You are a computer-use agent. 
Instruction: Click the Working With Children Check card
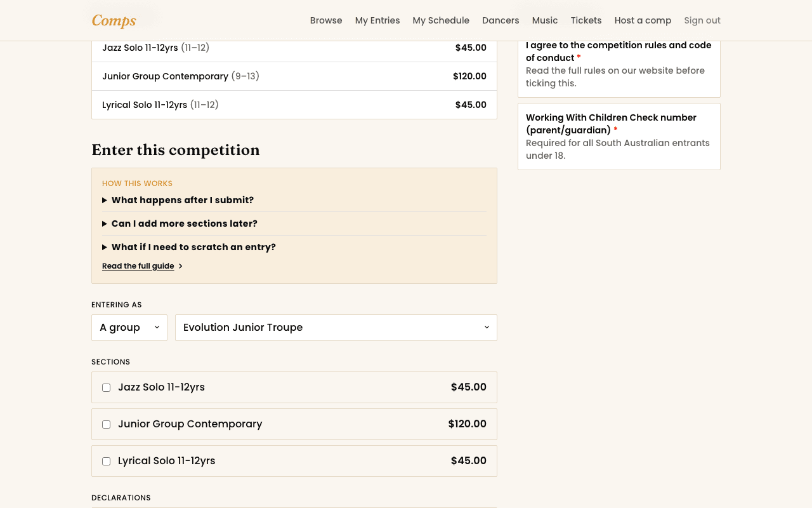point(619,137)
